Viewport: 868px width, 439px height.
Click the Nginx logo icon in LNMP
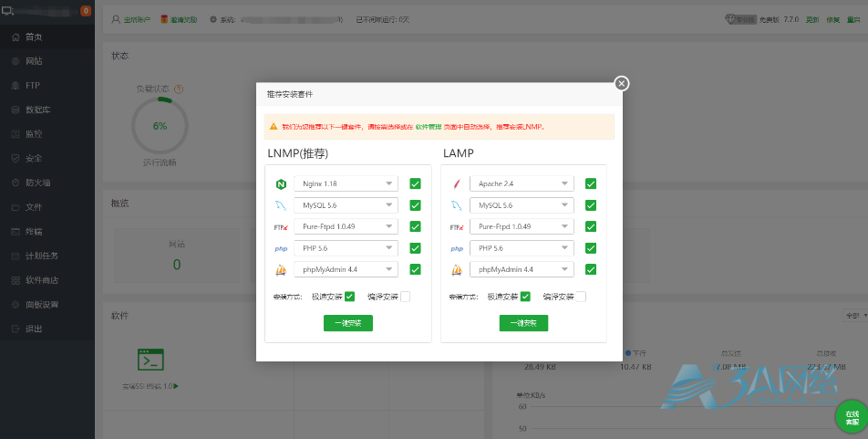coord(281,184)
